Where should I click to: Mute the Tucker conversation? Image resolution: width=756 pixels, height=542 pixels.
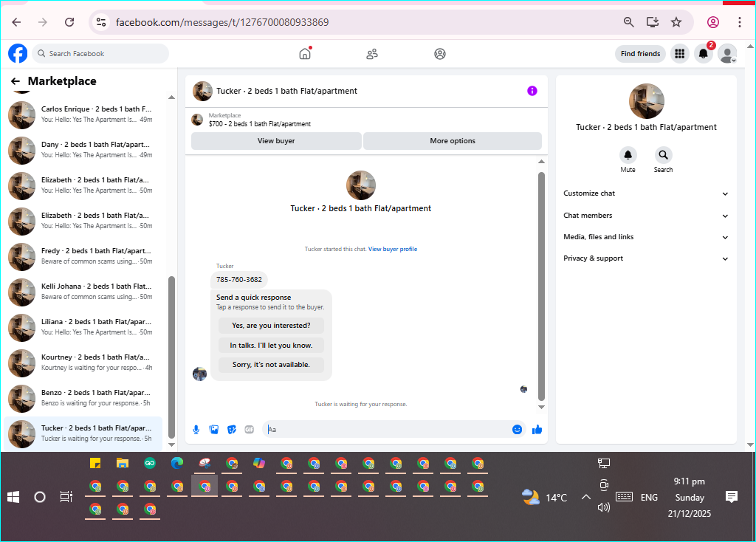pyautogui.click(x=628, y=155)
